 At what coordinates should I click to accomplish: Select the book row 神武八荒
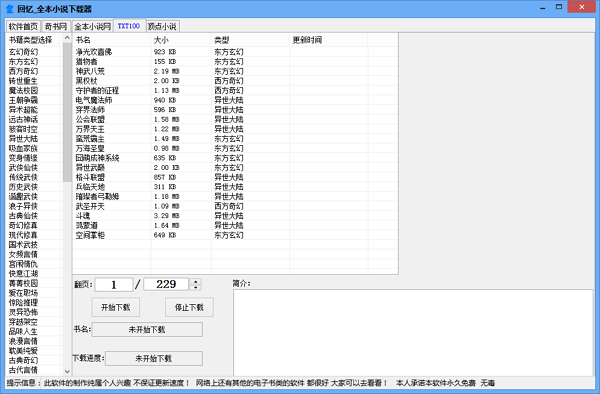pos(235,71)
